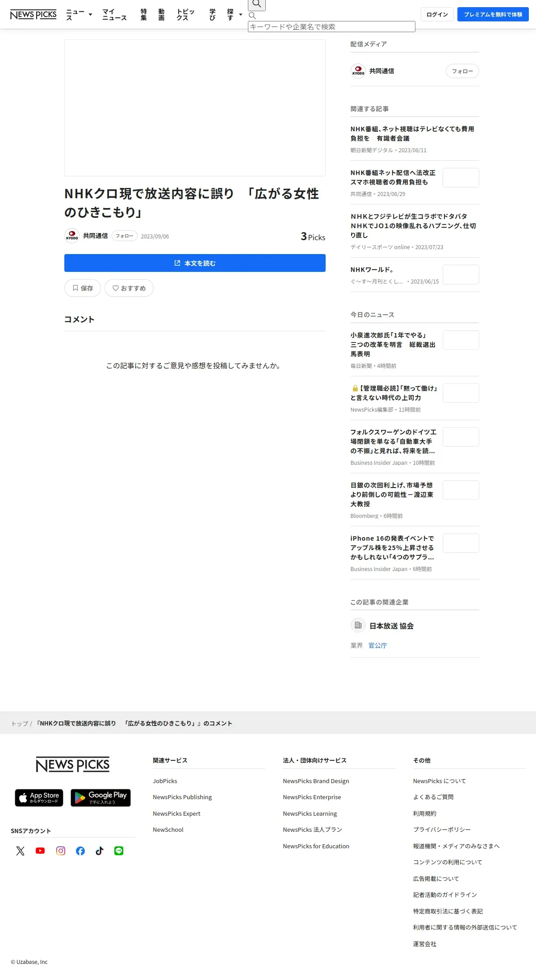Open プライバシーポリシー footer link

[x=442, y=830]
